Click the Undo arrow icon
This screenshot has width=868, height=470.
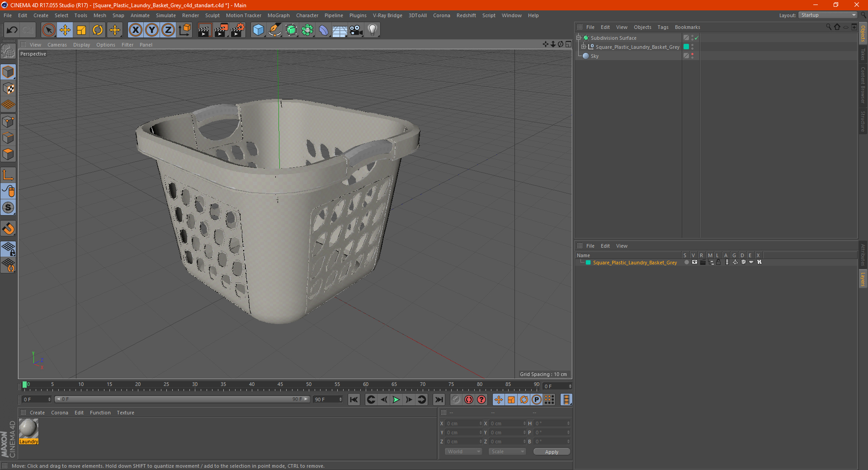point(12,30)
